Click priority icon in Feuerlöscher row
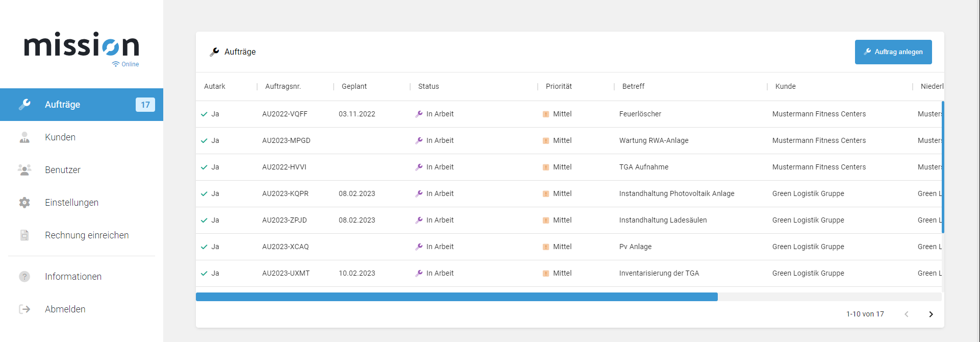 546,114
